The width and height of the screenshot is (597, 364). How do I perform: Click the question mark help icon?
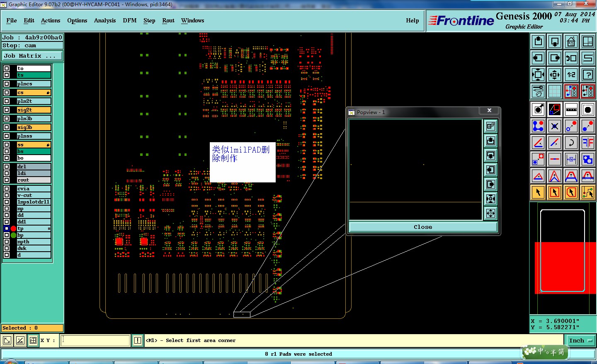pyautogui.click(x=588, y=75)
